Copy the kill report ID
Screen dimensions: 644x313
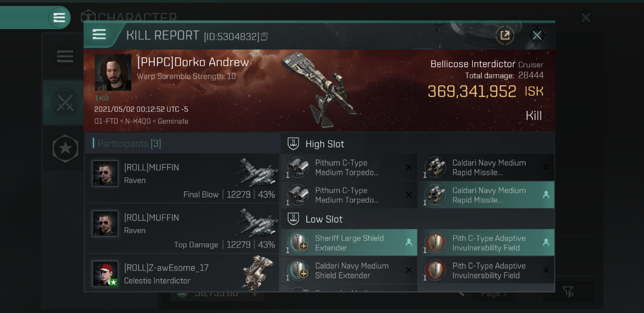pos(264,37)
